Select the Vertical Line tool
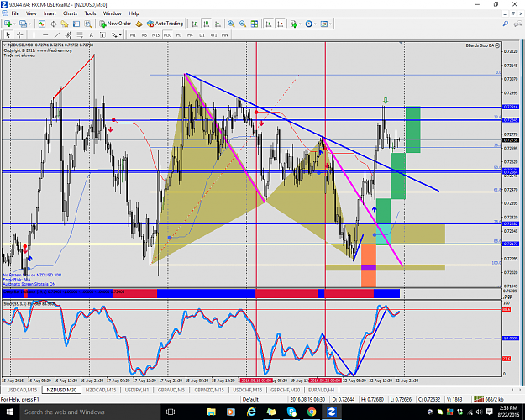Viewport: 525px width, 420px height. pos(34,34)
